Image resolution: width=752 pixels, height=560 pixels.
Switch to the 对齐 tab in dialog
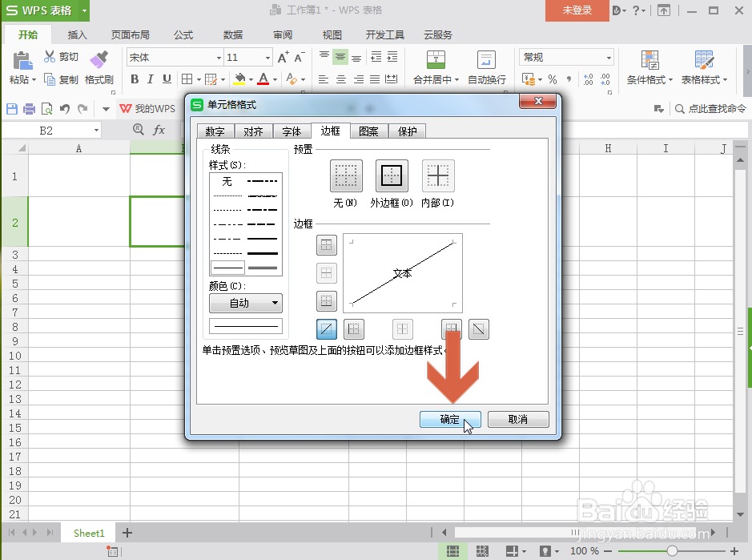(253, 131)
